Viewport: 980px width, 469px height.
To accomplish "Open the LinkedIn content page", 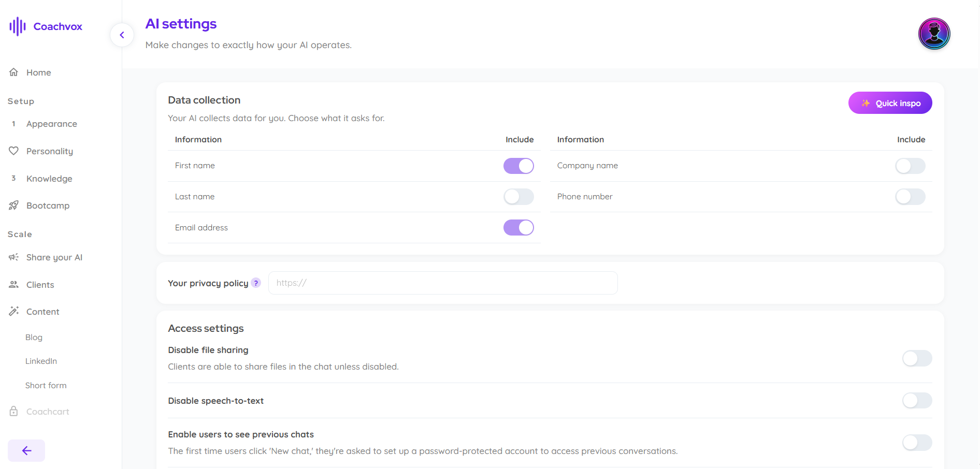I will [x=41, y=361].
